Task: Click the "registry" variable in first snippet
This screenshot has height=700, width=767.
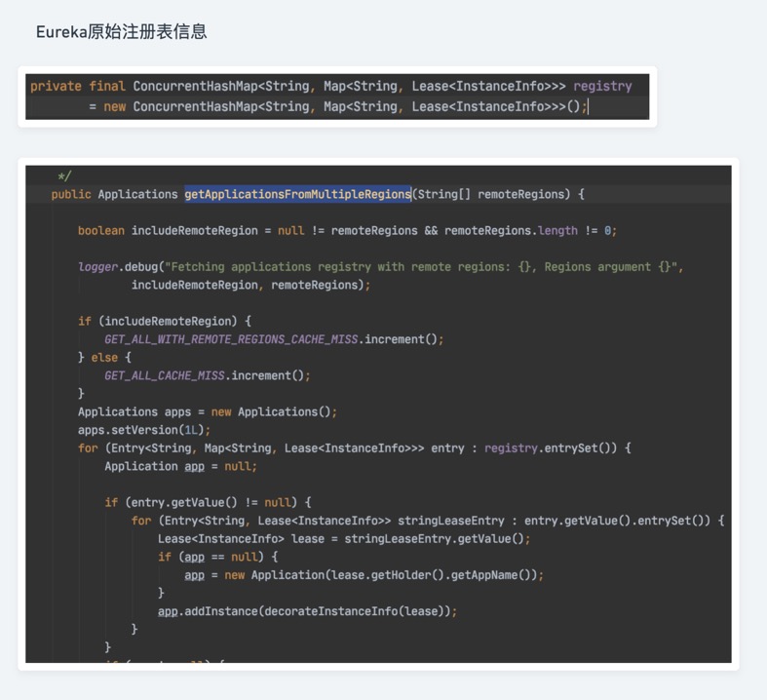Action: 601,86
